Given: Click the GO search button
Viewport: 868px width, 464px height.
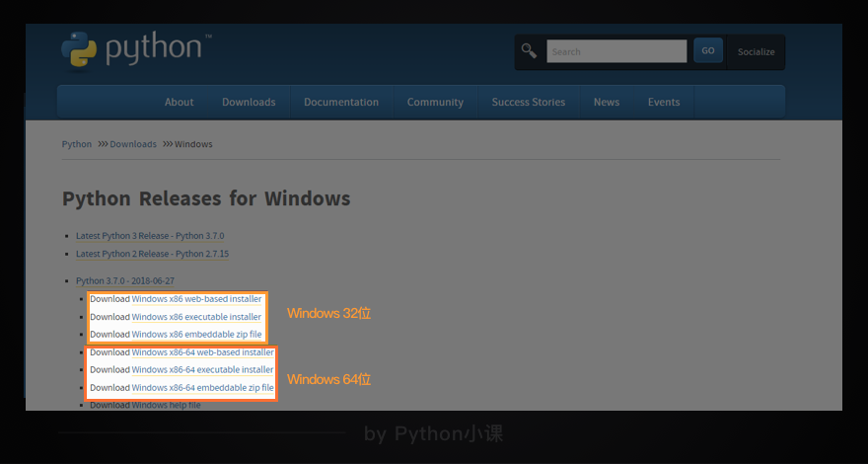Looking at the screenshot, I should pyautogui.click(x=708, y=50).
